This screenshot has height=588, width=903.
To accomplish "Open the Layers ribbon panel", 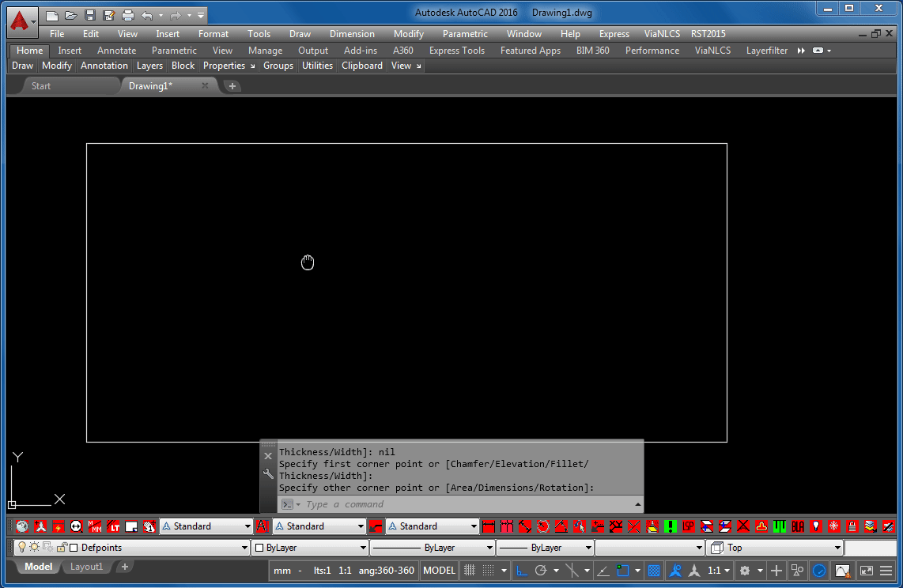I will [x=149, y=66].
